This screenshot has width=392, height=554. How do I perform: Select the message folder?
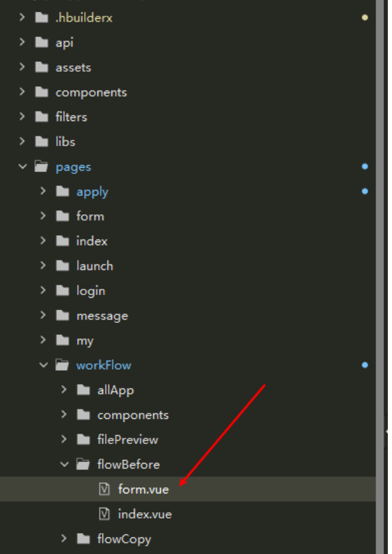tap(188, 315)
